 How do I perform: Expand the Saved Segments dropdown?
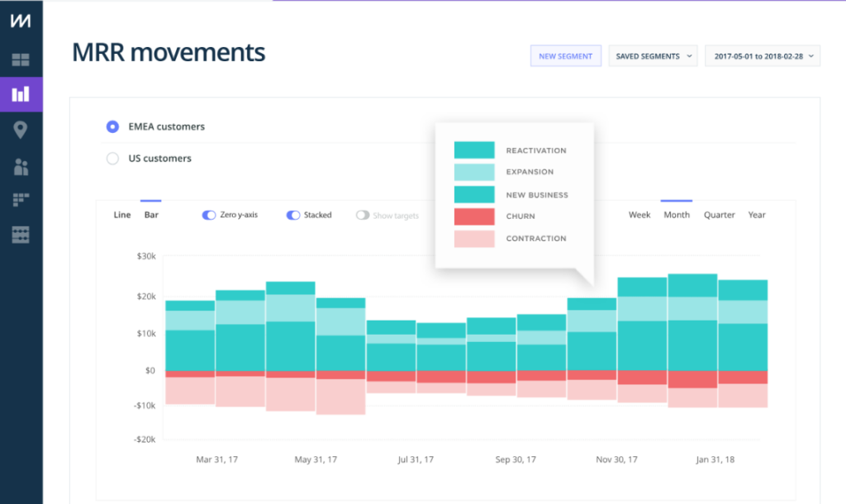653,56
